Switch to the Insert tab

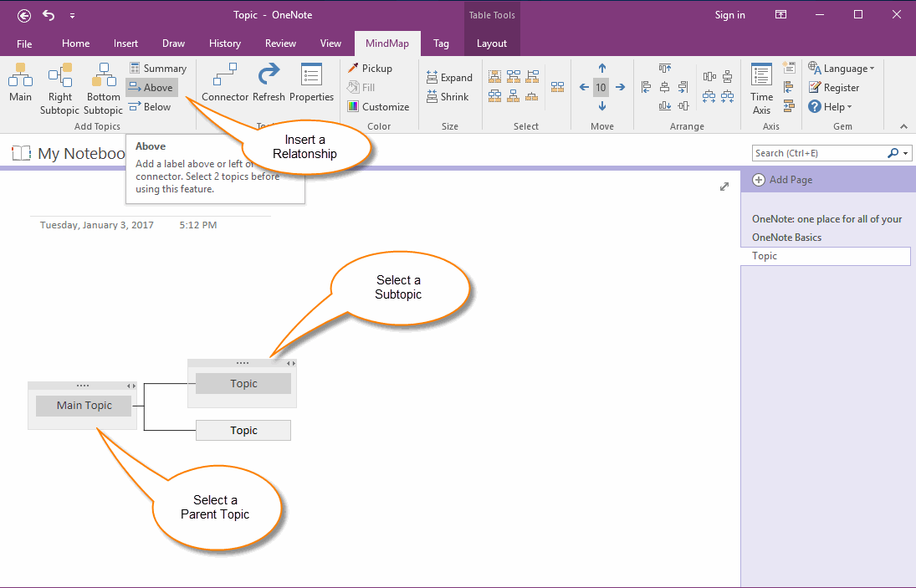(125, 43)
